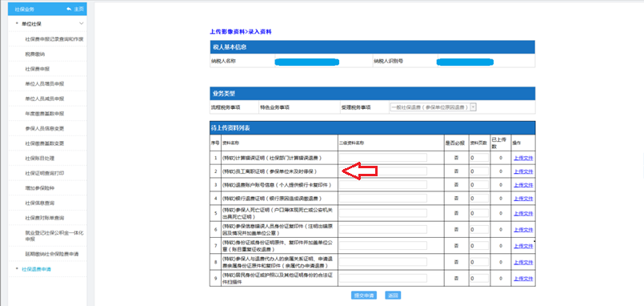644x306 pixels.
Task: Open 社保费申报记录查询和作废 in sidebar
Action: pyautogui.click(x=54, y=39)
